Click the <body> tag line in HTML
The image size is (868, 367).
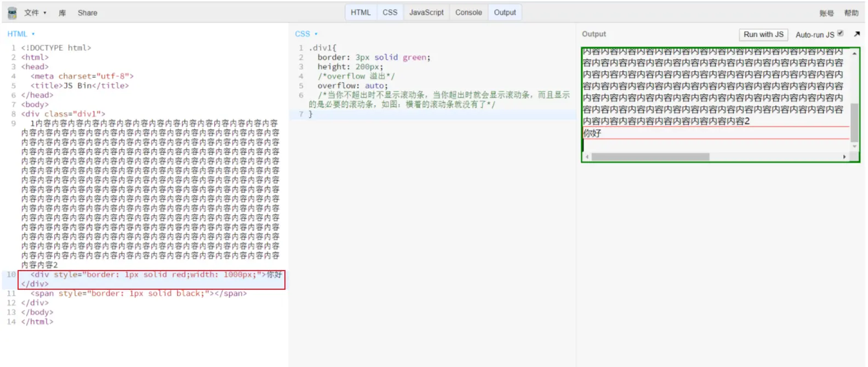35,105
